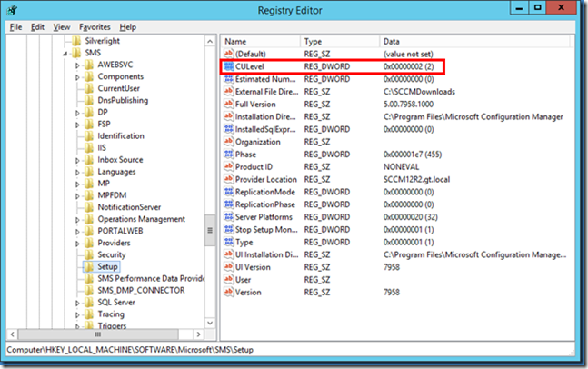Click the data value 0x000001c7 (455)
This screenshot has width=588, height=369.
click(412, 155)
